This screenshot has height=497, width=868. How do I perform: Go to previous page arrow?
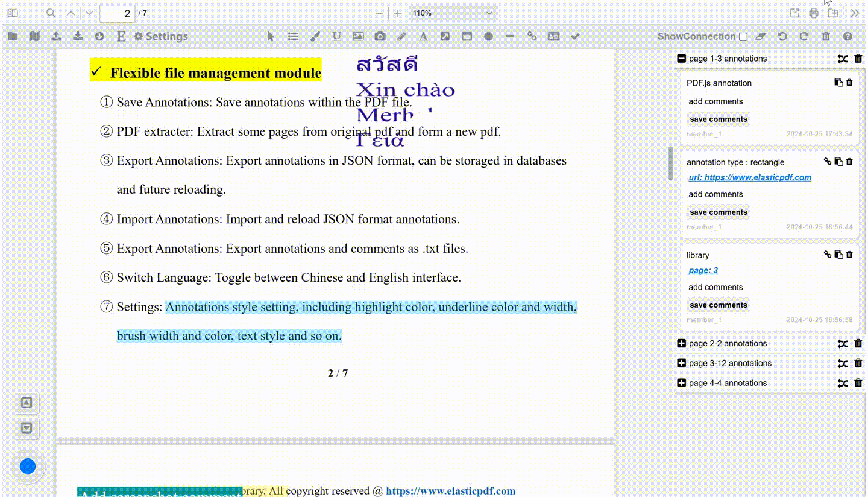[x=71, y=13]
